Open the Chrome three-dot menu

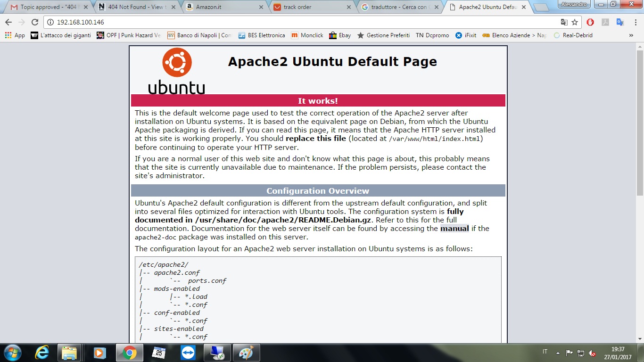click(635, 22)
